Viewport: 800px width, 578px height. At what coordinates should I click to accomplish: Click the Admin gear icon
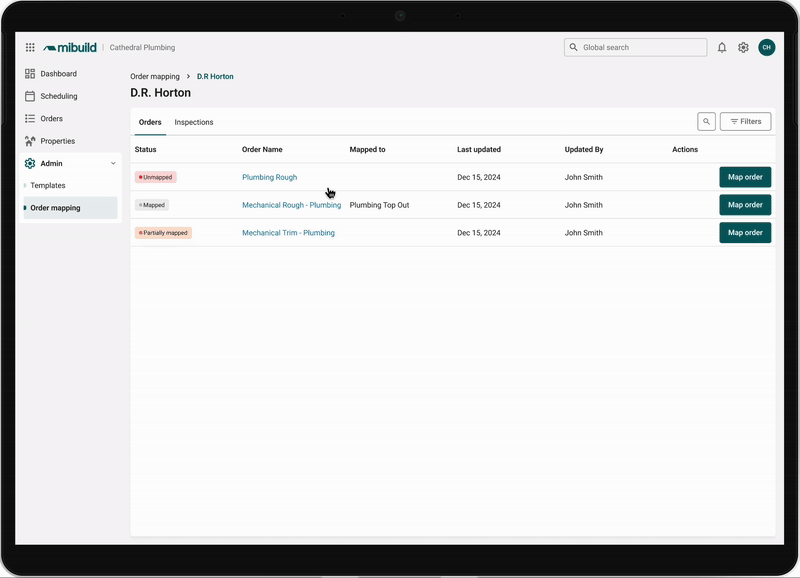[x=30, y=163]
